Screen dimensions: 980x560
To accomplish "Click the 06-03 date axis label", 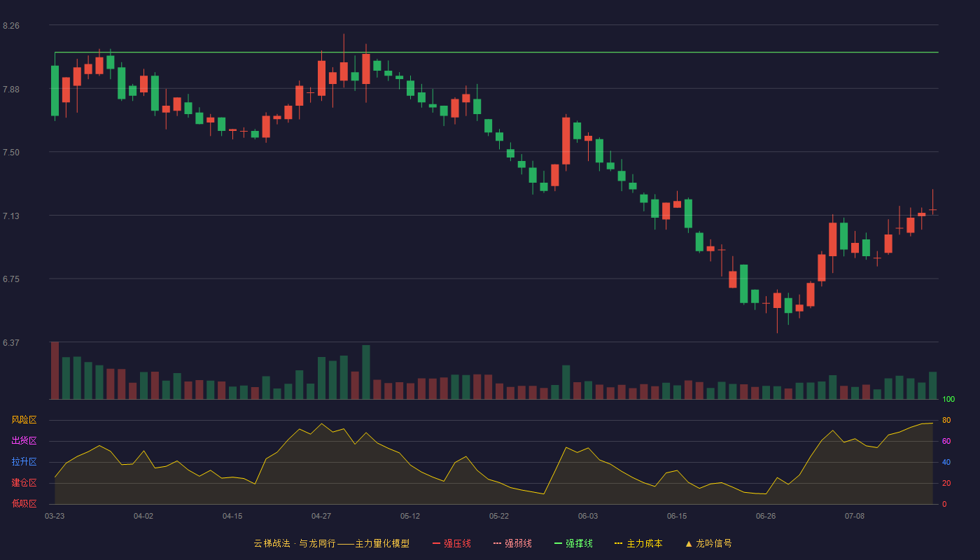I will tap(588, 516).
